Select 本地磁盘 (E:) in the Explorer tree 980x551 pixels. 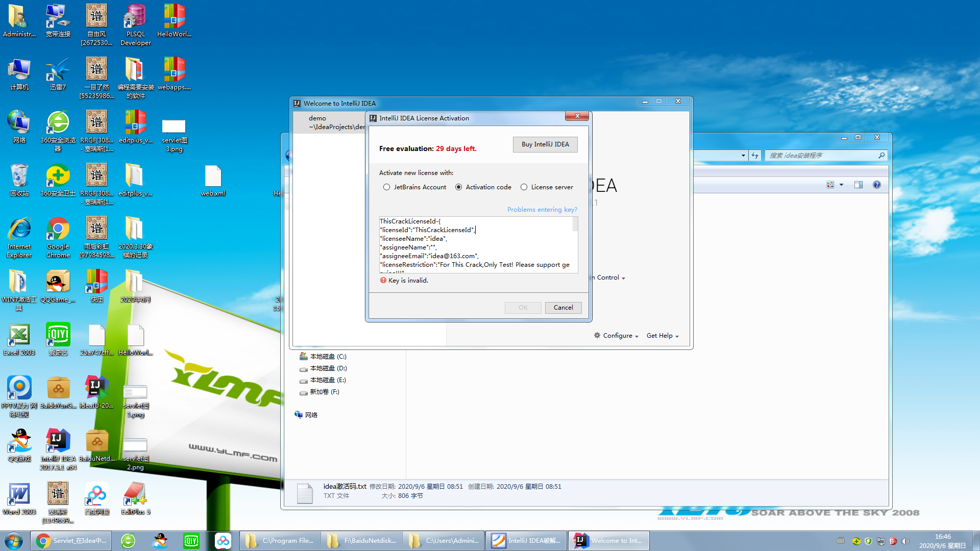click(323, 380)
